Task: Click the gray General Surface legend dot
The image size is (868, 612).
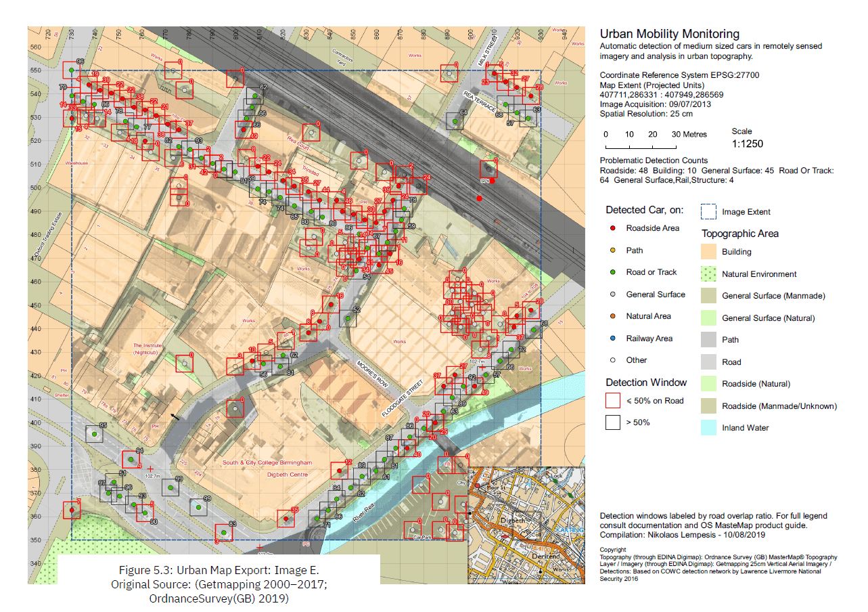Action: (x=613, y=294)
